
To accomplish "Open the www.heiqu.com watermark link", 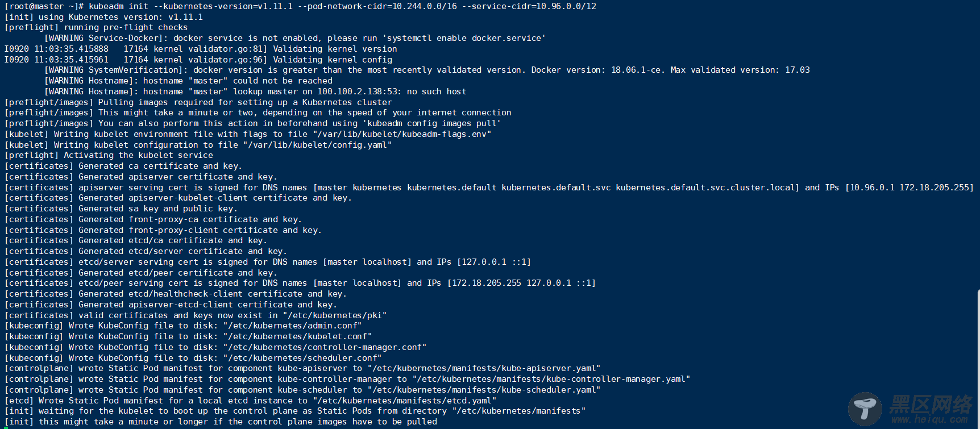I will click(929, 420).
